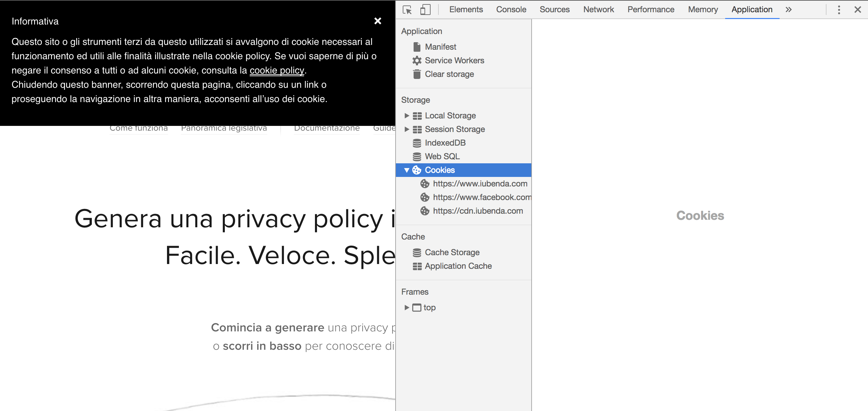868x411 pixels.
Task: Expand the Local Storage tree entry
Action: 407,115
